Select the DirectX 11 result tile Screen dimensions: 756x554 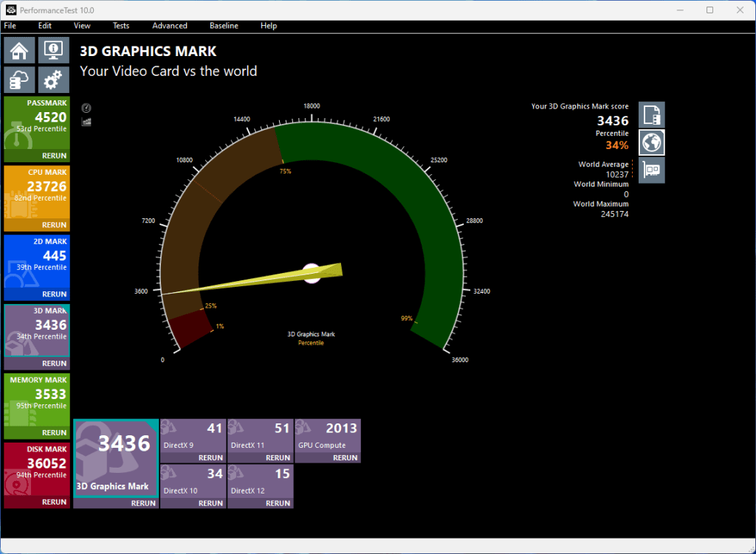click(x=261, y=436)
